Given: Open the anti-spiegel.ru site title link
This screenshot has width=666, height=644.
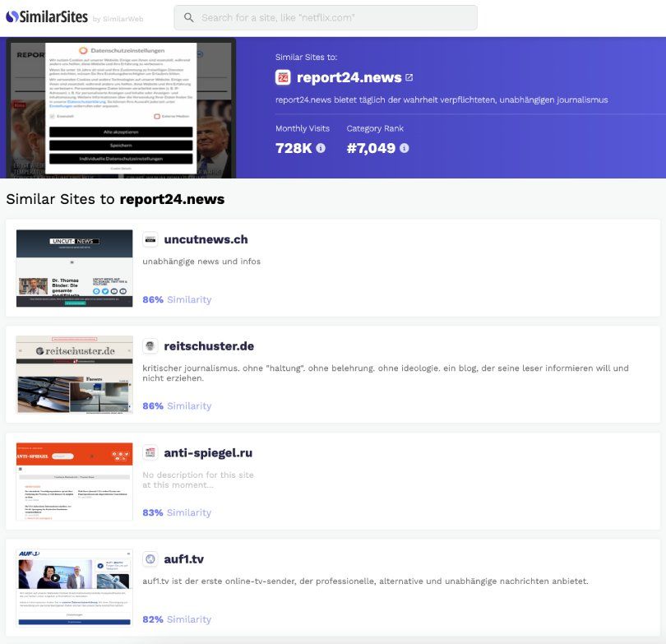Looking at the screenshot, I should [x=207, y=452].
